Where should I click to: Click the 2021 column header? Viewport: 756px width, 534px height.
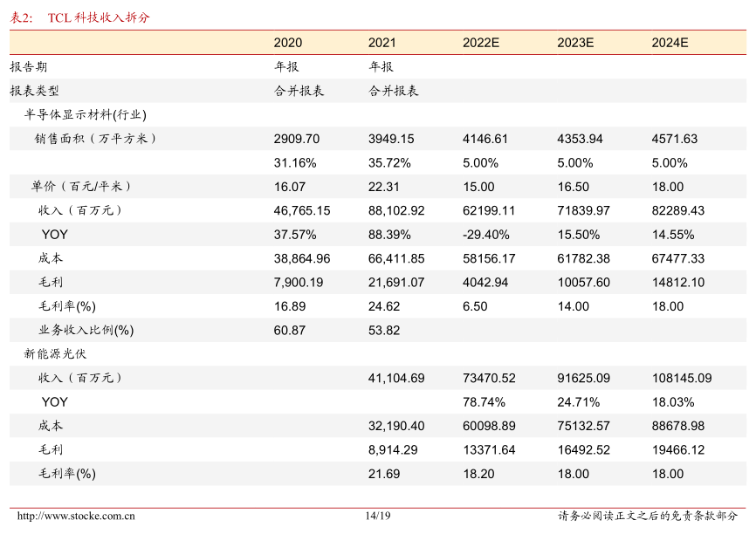coord(381,43)
